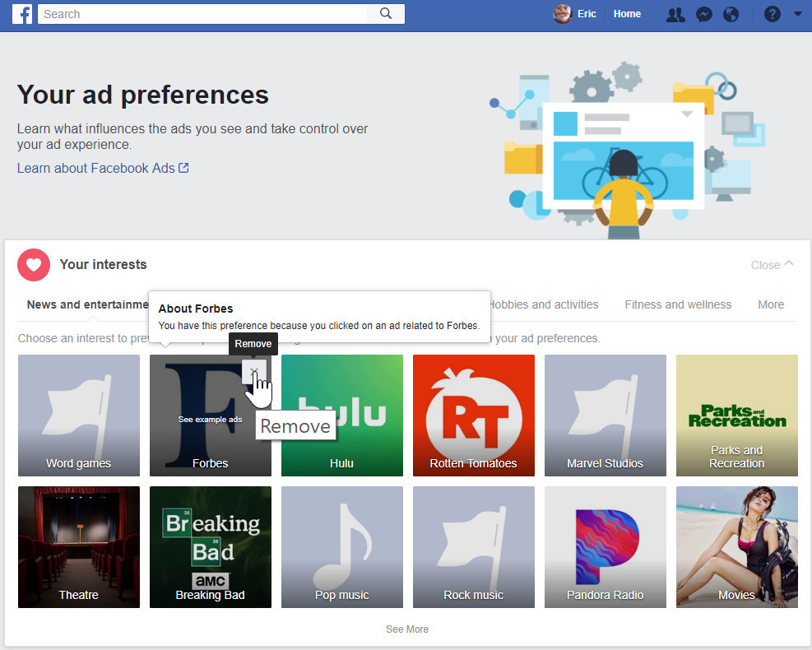This screenshot has width=812, height=650.
Task: Click the heart icon beside Your interests
Action: click(x=34, y=264)
